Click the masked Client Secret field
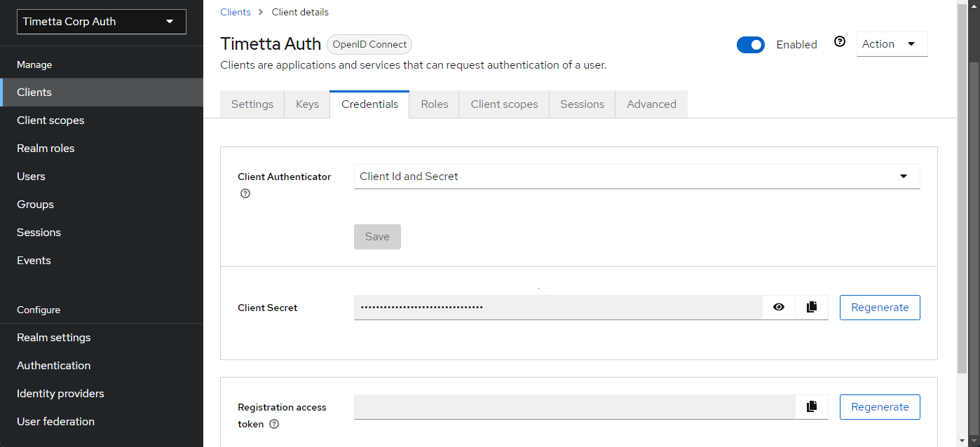Screen dimensions: 980x447 [558, 308]
